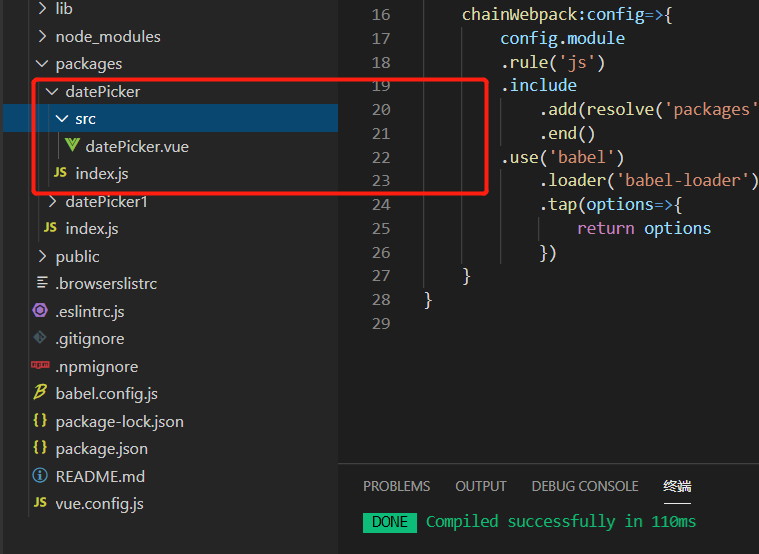Select the datePicker1 folder name
Screen dimensions: 759x554
(x=106, y=201)
